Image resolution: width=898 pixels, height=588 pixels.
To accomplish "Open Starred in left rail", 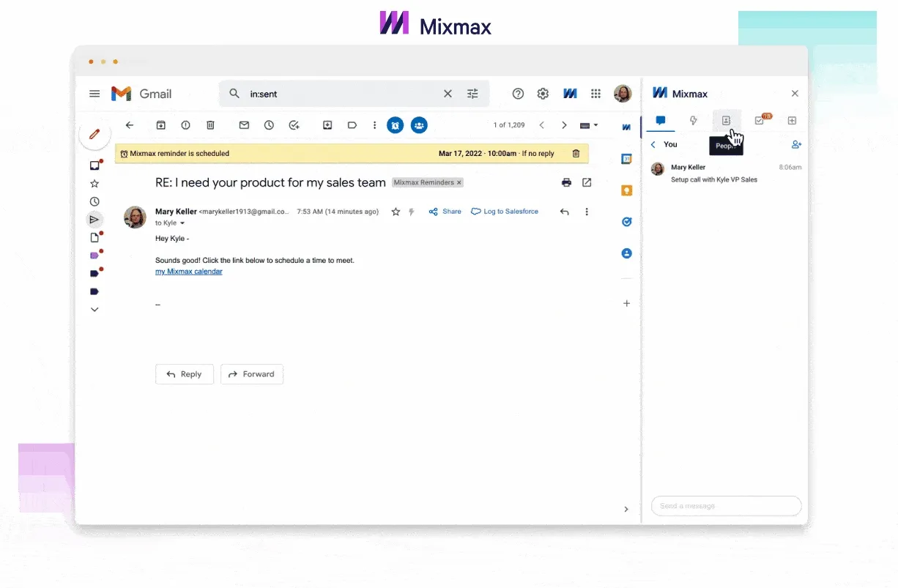I will click(94, 184).
